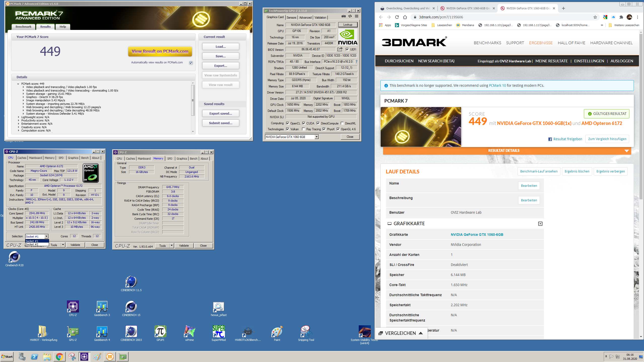Image resolution: width=644 pixels, height=362 pixels.
Task: Click Benchmark-Lauf ansehen button
Action: tap(539, 171)
